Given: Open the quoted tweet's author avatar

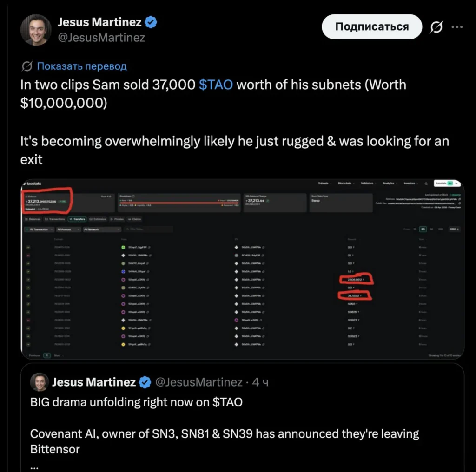Looking at the screenshot, I should 40,382.
